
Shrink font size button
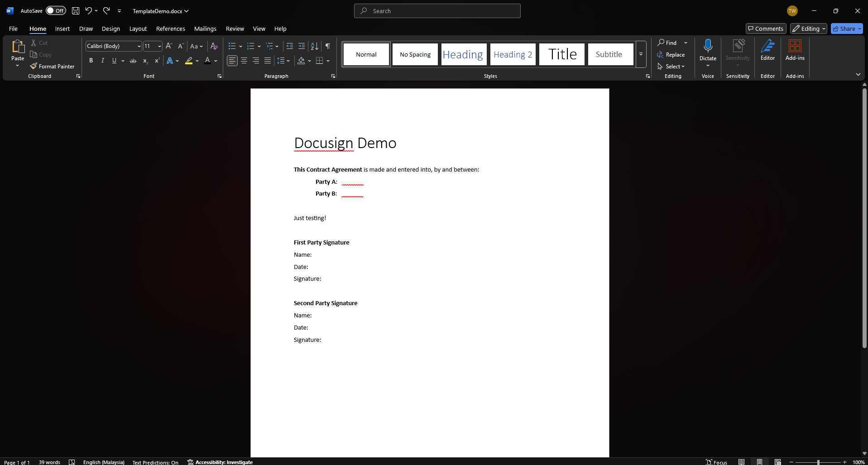(181, 46)
